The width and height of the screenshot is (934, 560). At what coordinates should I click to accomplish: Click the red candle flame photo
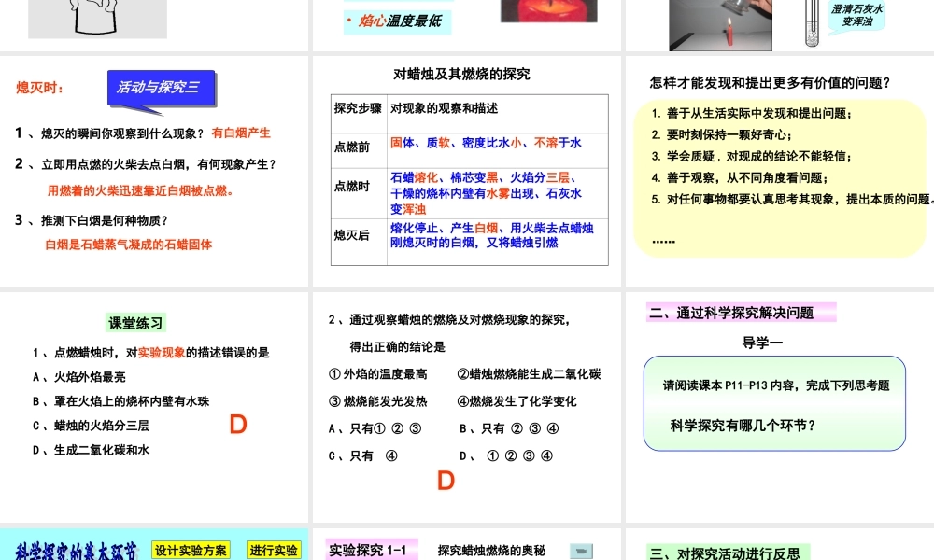tap(548, 11)
